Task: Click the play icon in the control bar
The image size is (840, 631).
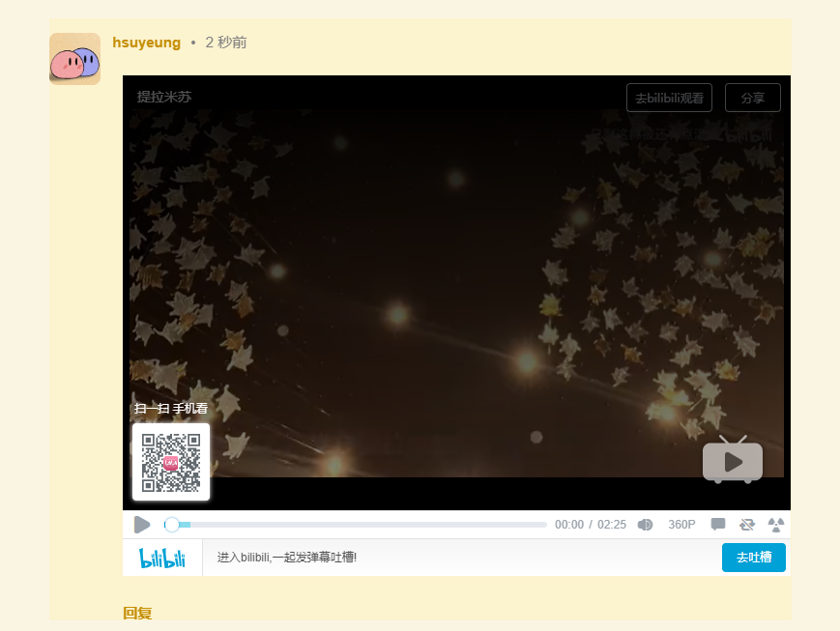Action: pyautogui.click(x=142, y=525)
